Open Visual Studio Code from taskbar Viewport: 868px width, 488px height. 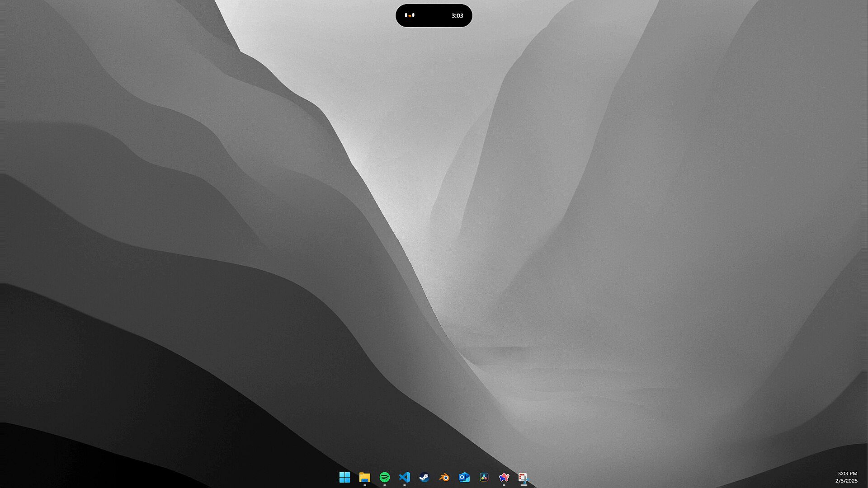click(x=404, y=477)
